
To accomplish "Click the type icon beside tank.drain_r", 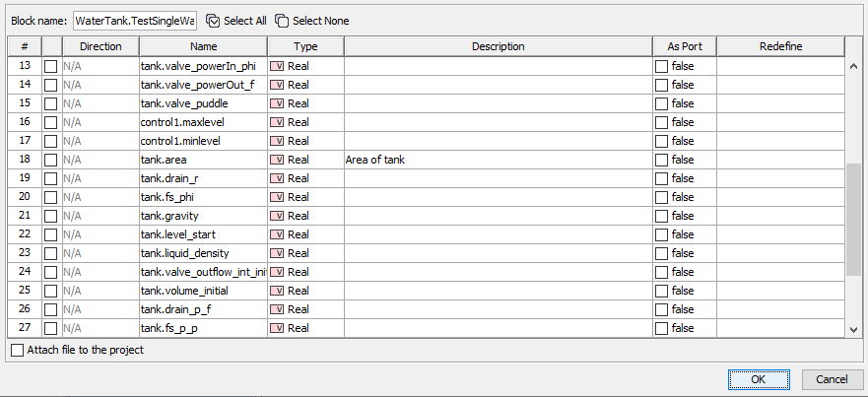I will [277, 178].
